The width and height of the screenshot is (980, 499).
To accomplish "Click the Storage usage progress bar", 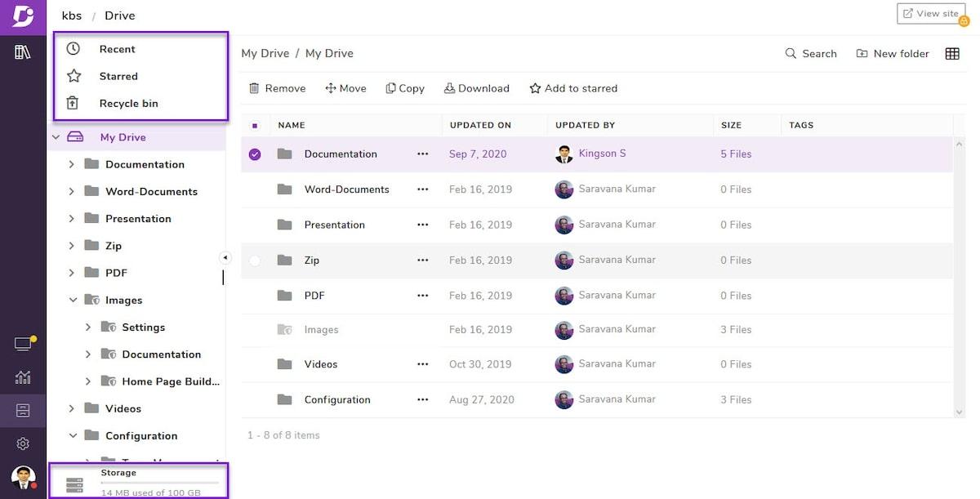I will point(159,483).
